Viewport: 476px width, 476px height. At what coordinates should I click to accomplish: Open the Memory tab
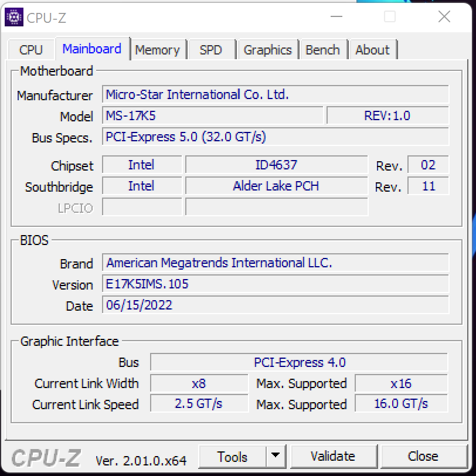[x=157, y=50]
